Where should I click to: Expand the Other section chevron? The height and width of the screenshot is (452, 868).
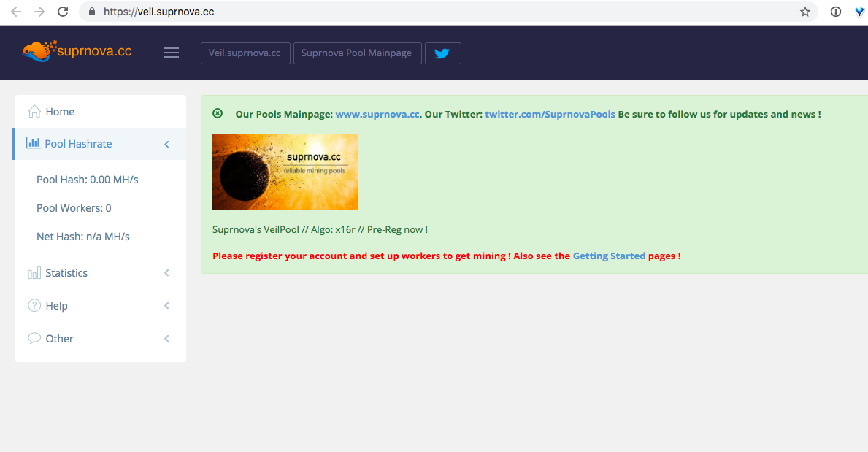pos(166,338)
